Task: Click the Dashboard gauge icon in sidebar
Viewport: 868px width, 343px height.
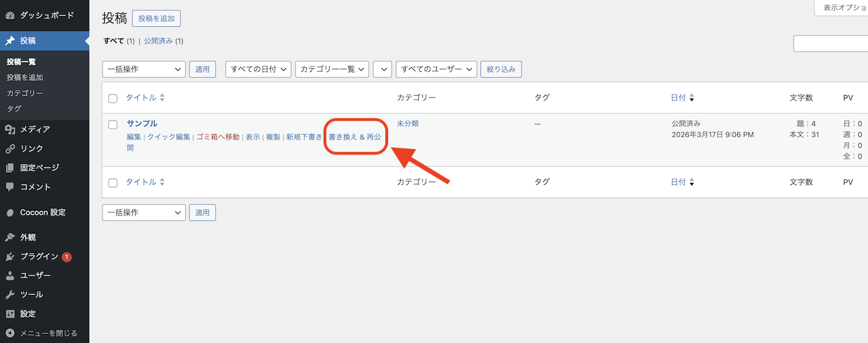Action: pos(10,15)
